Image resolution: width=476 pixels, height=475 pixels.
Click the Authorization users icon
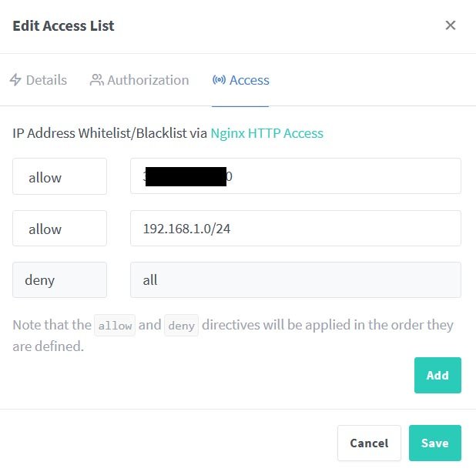coord(97,80)
